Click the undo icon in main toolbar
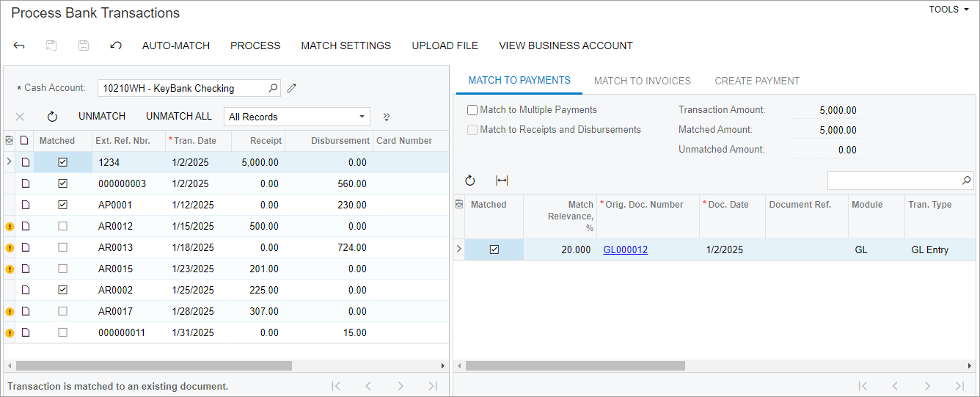This screenshot has height=397, width=980. 115,45
